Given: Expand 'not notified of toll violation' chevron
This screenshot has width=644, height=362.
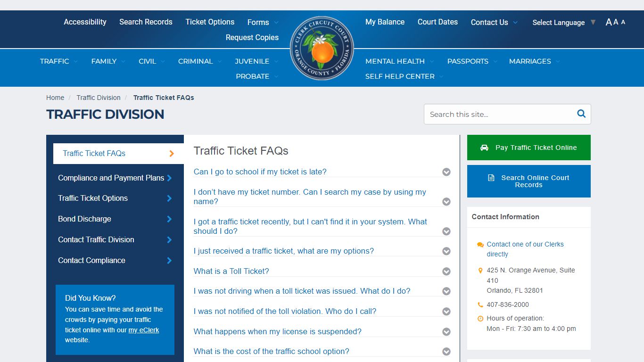Looking at the screenshot, I should coord(446,312).
